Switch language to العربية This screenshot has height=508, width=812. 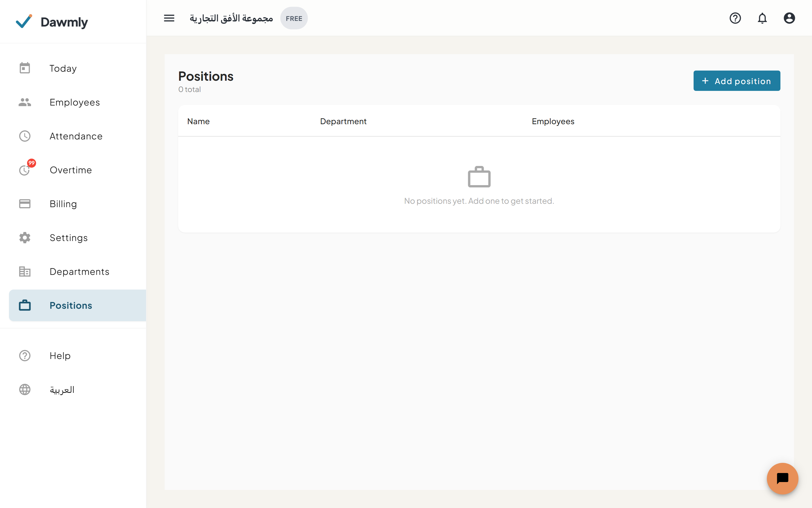pos(78,389)
